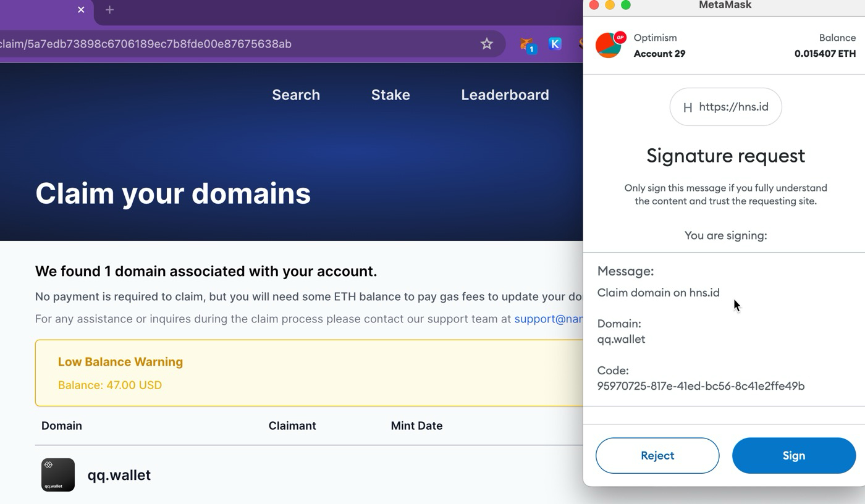865x504 pixels.
Task: Sign the signature request
Action: (x=794, y=455)
